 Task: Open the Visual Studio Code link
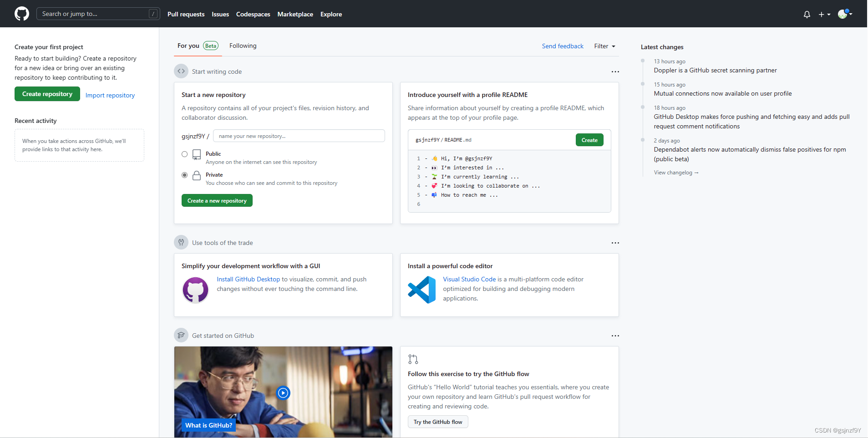pyautogui.click(x=469, y=279)
